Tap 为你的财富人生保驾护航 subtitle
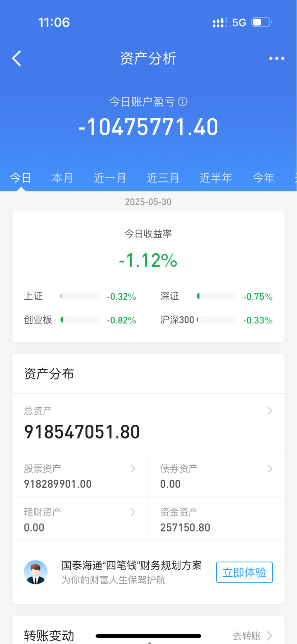This screenshot has width=297, height=644. click(114, 580)
